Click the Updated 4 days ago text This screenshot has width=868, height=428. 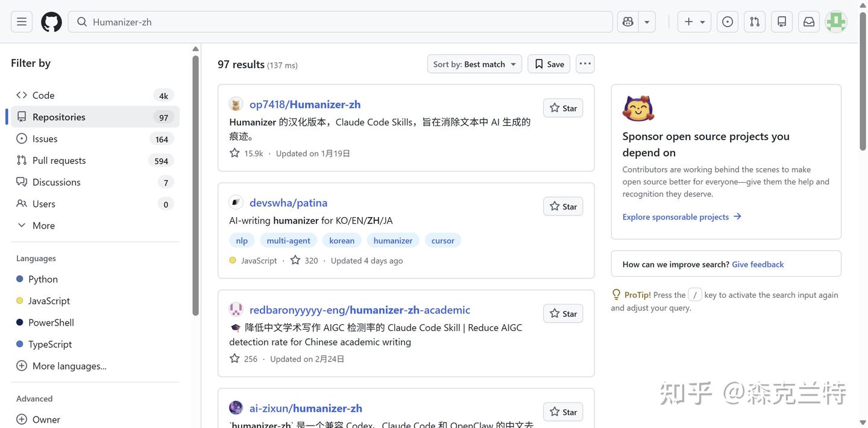tap(366, 260)
